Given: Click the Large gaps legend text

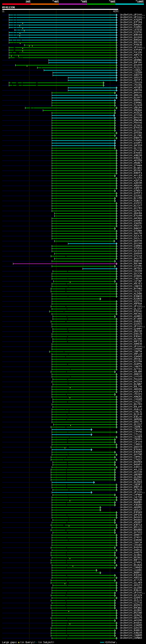Looking at the screenshot, I should pos(10,642).
